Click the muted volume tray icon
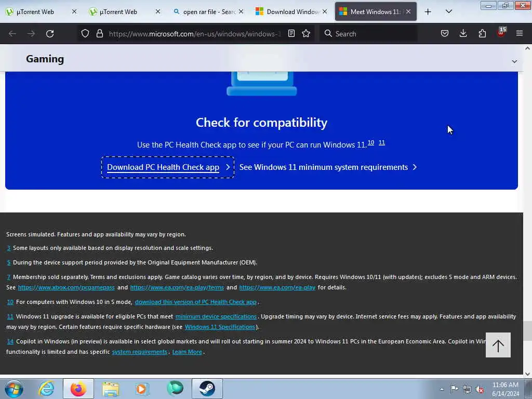Viewport: 532px width, 399px height. (x=480, y=390)
